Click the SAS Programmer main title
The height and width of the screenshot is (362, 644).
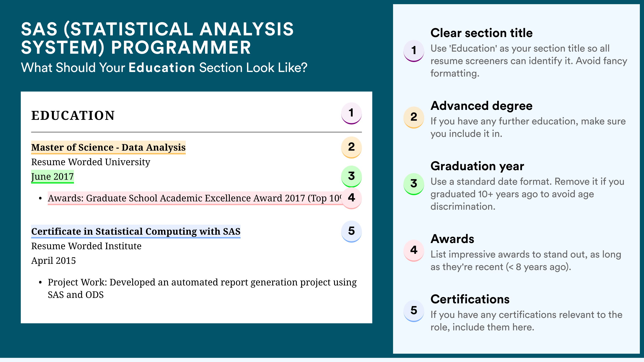pos(157,38)
